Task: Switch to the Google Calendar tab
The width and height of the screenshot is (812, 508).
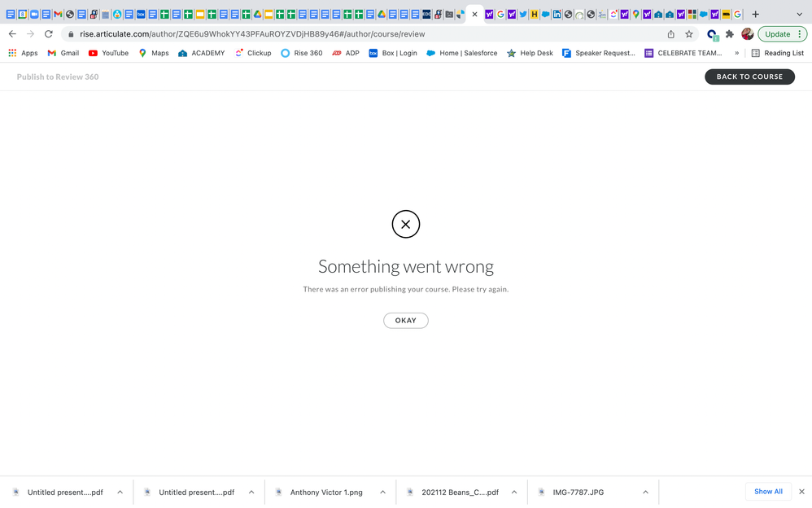Action: 22,15
